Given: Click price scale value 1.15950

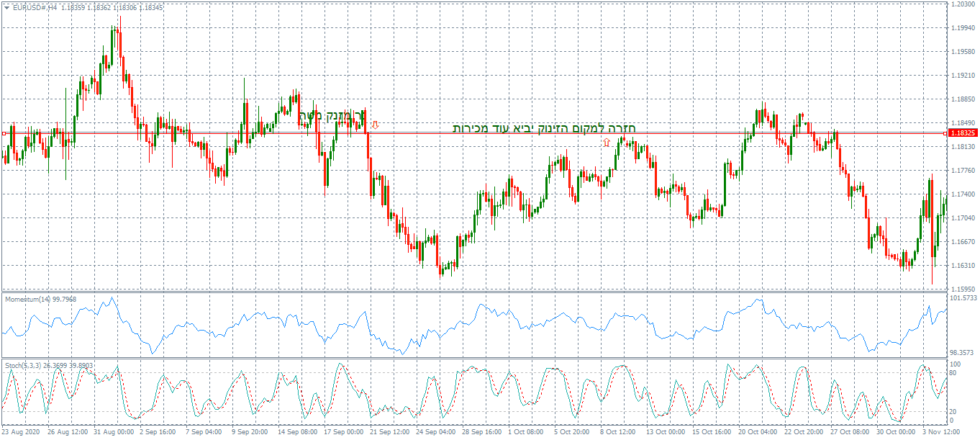Looking at the screenshot, I should pyautogui.click(x=963, y=289).
